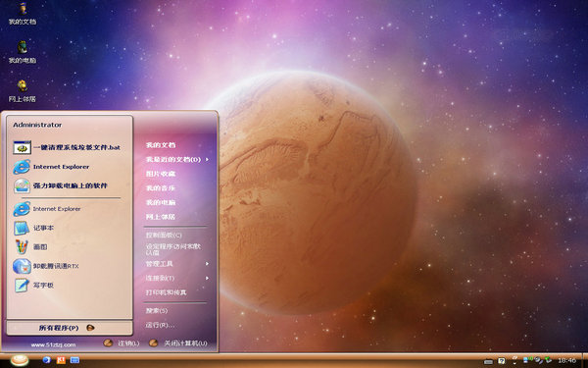The height and width of the screenshot is (368, 588).
Task: Click the Start button on the taskbar
Action: [x=20, y=360]
